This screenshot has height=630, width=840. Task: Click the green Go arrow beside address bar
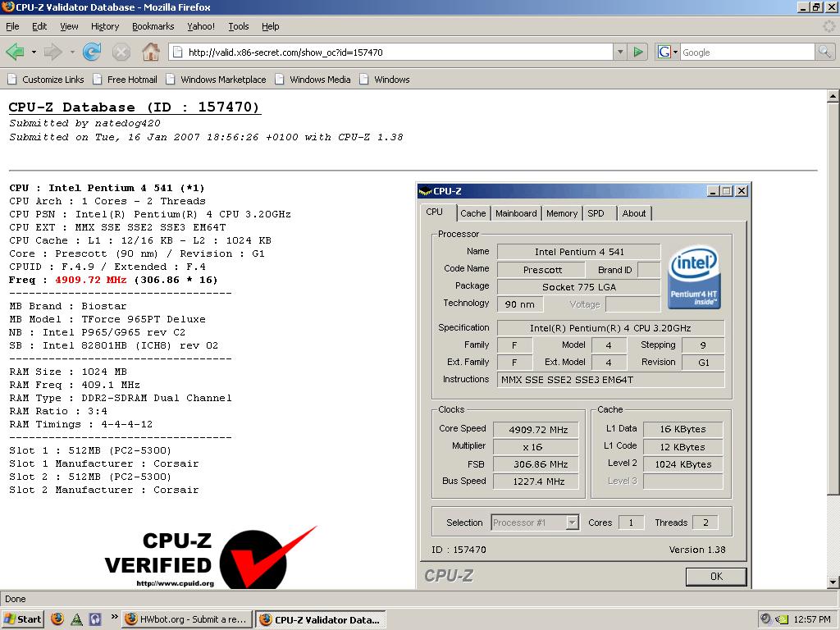pyautogui.click(x=638, y=52)
